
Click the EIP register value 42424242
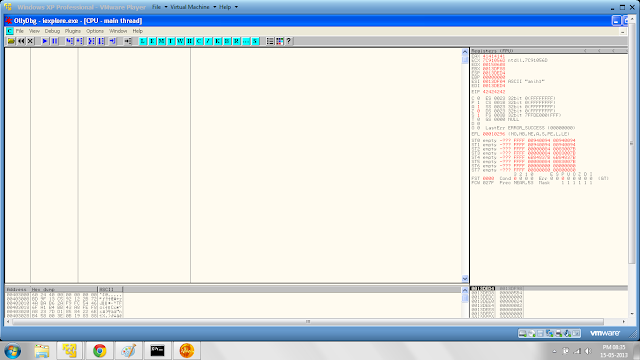(494, 92)
